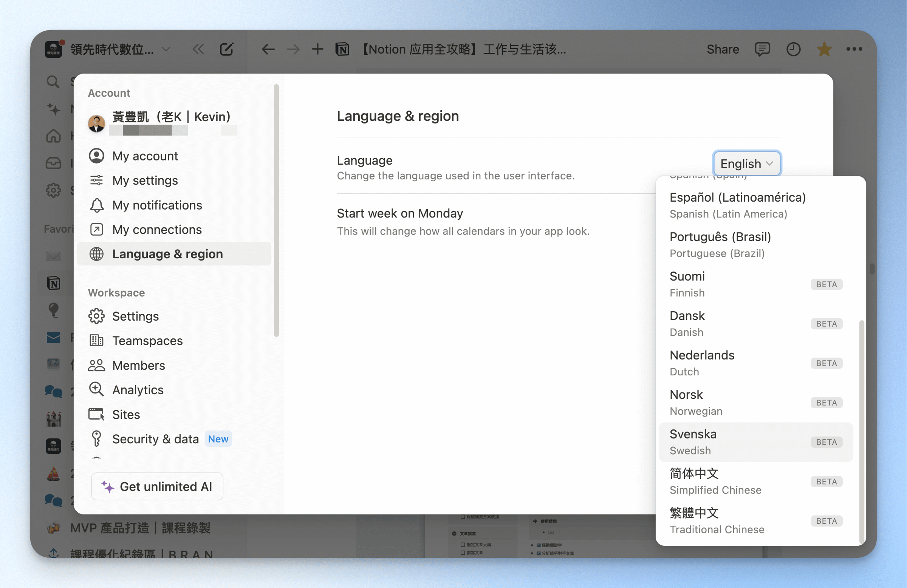Choose Svenska Swedish language
907x588 pixels.
[x=756, y=442]
